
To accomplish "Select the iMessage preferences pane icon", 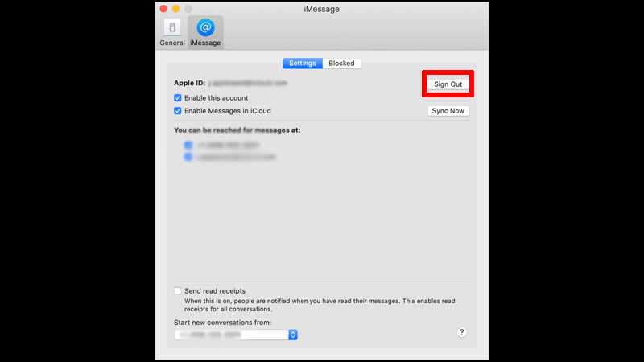I will 205,33.
